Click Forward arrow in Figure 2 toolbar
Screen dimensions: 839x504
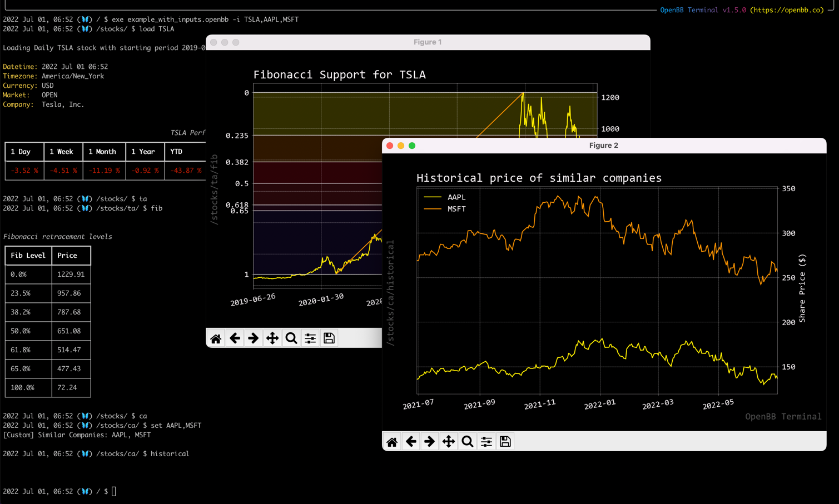click(430, 442)
